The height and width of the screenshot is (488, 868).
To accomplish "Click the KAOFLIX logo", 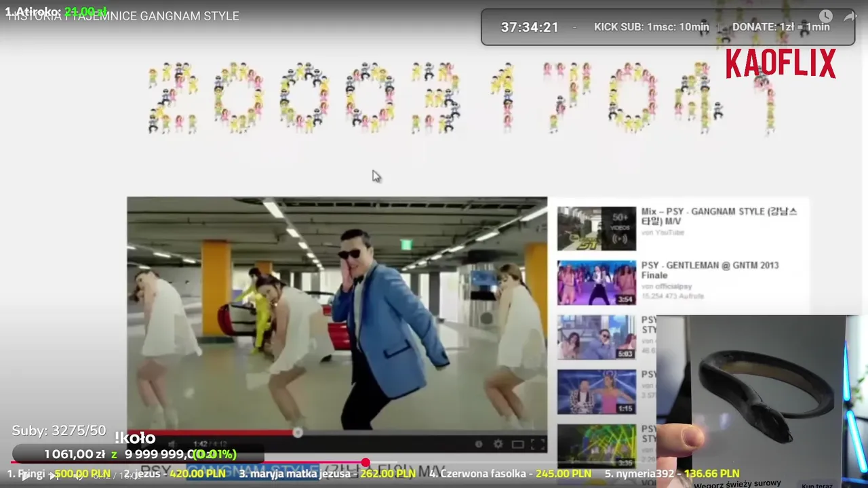I will pos(781,64).
